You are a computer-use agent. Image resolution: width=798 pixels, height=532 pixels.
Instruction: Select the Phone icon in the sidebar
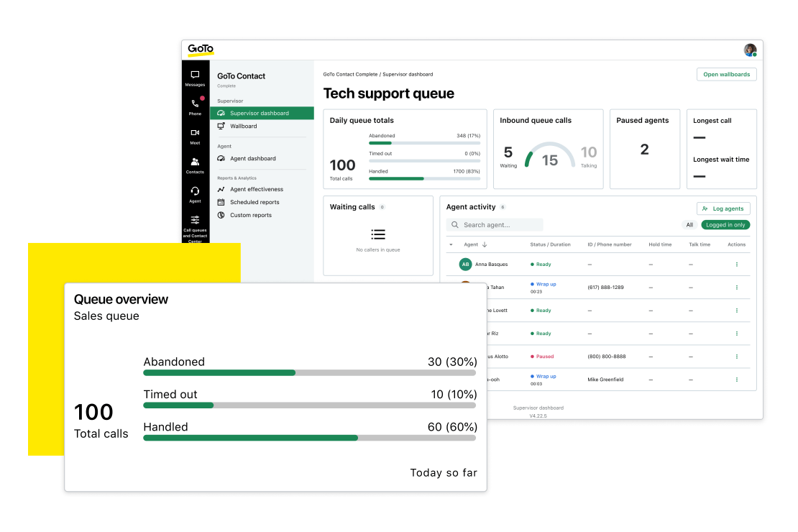tap(194, 104)
